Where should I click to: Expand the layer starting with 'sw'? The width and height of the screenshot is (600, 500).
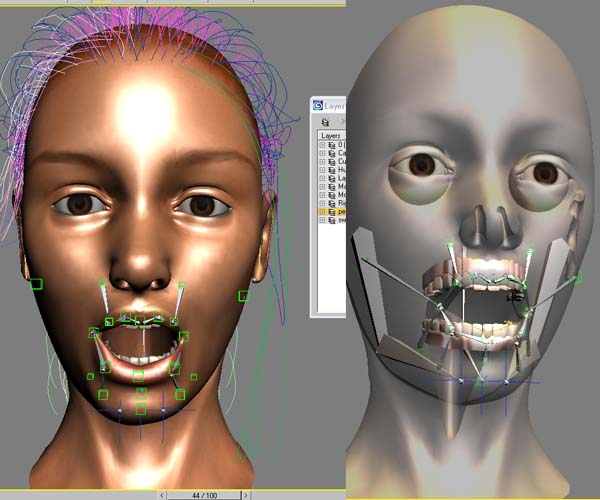pos(322,220)
